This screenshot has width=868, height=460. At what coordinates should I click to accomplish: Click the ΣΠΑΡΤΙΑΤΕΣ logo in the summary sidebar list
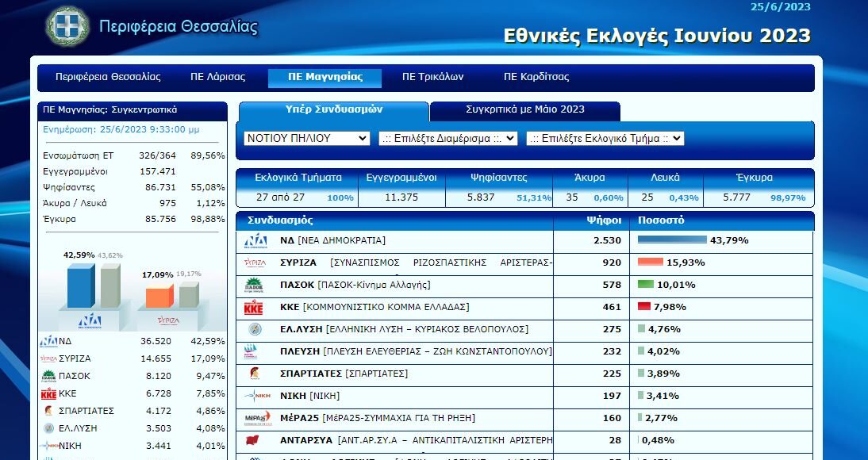[48, 411]
